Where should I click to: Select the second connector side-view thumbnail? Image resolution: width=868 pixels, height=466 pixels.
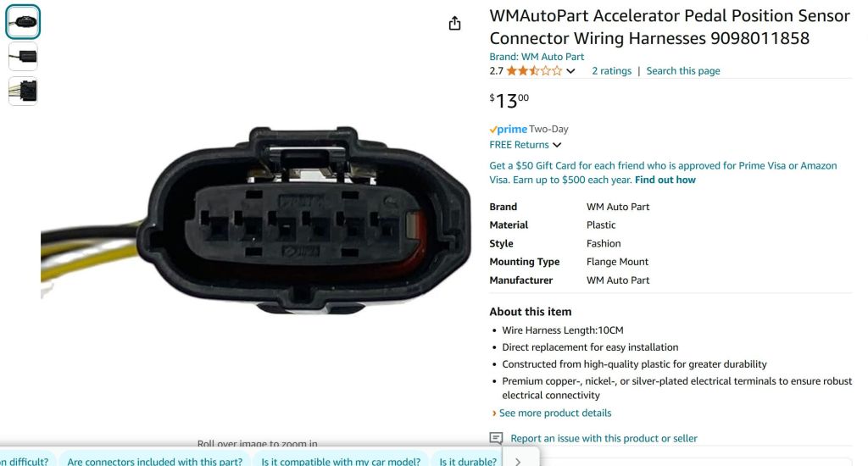point(23,57)
